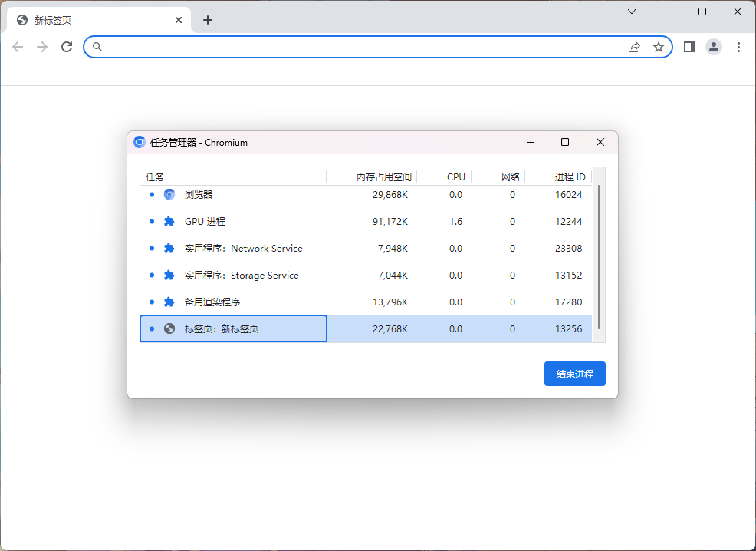Click the 结束进程 button
The width and height of the screenshot is (756, 551).
pyautogui.click(x=574, y=374)
